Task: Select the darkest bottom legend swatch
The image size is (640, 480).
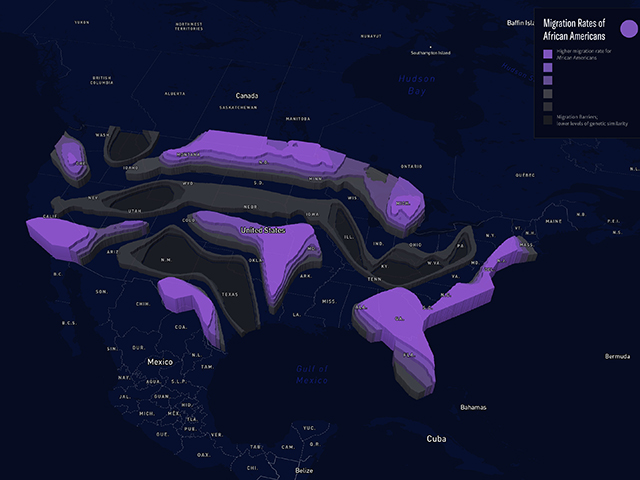Action: (x=547, y=118)
